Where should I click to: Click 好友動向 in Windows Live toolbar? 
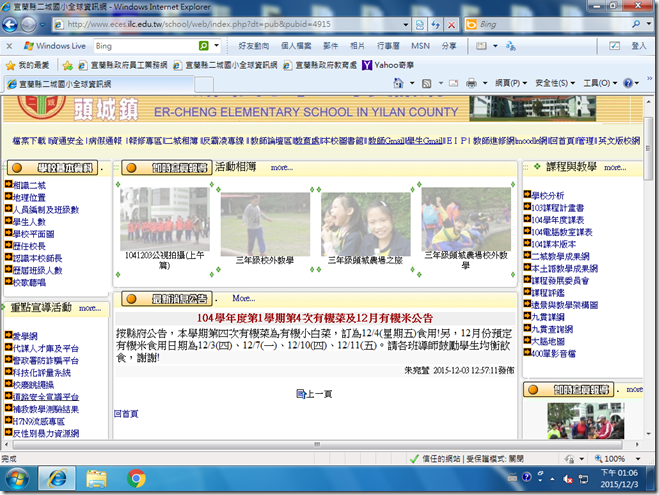(x=254, y=46)
